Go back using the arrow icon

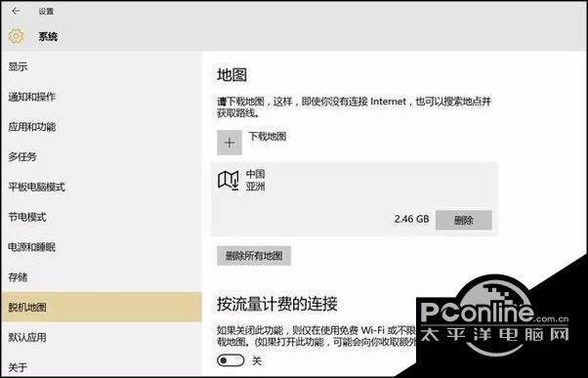(16, 11)
